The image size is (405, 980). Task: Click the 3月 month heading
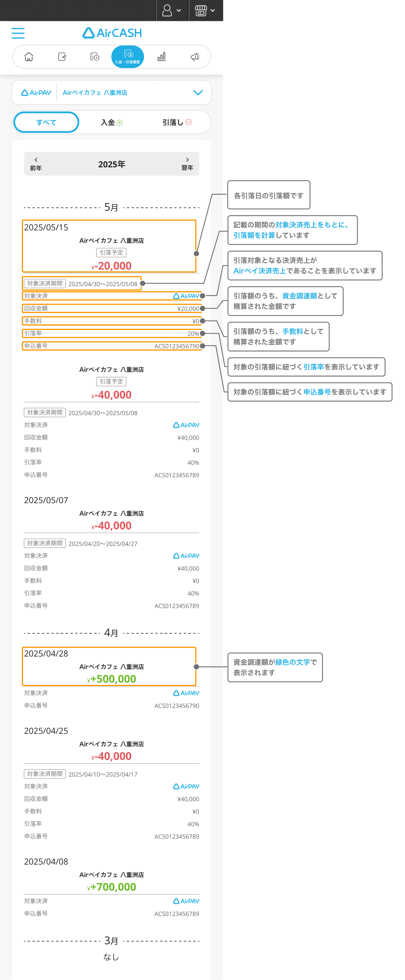(x=111, y=941)
